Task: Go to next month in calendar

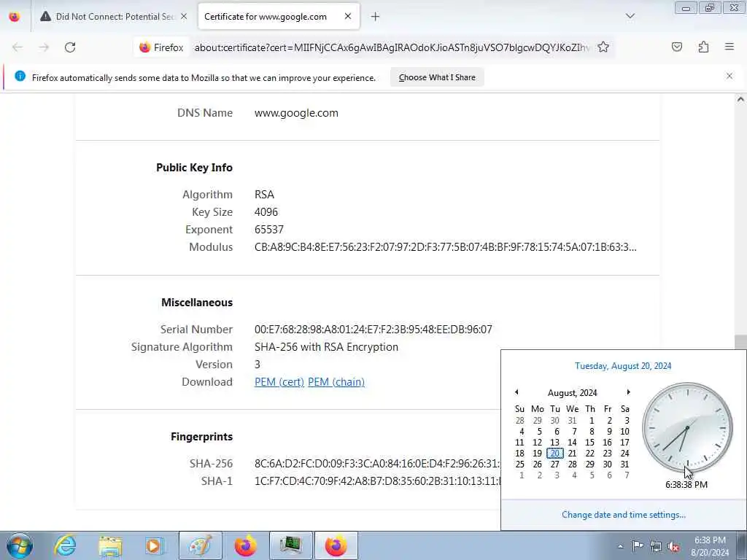Action: coord(628,392)
